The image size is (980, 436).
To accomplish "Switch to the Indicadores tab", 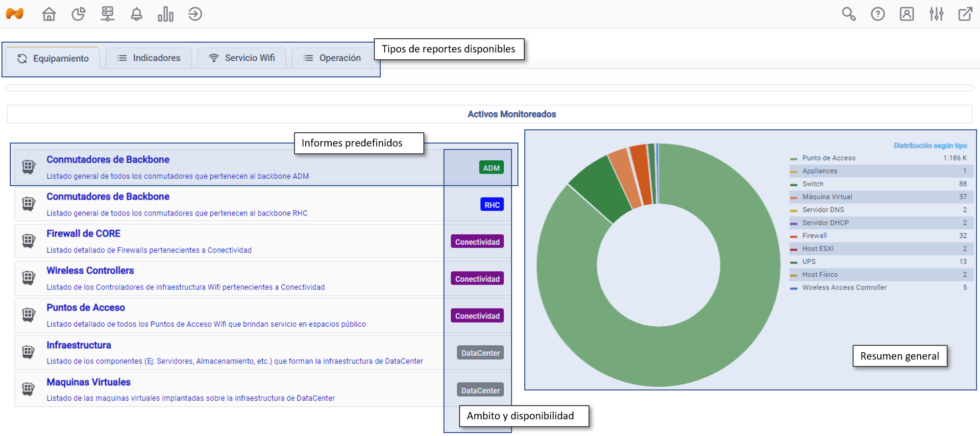I will point(149,58).
